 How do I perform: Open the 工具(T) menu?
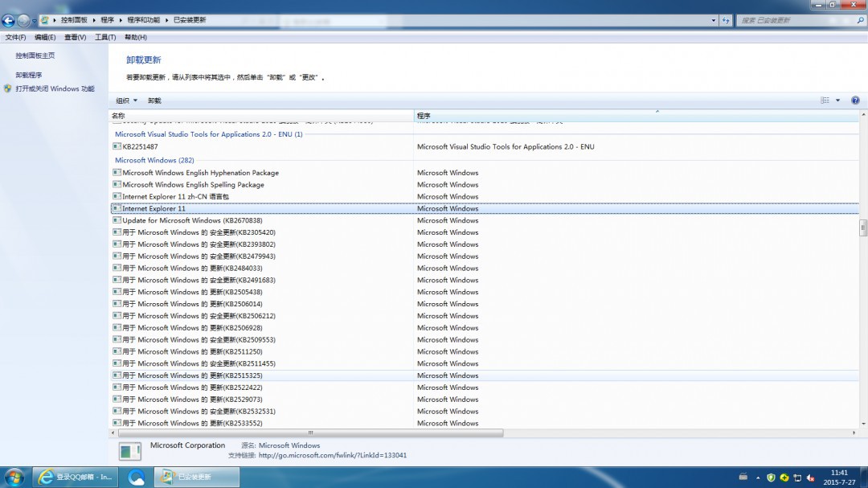coord(105,37)
